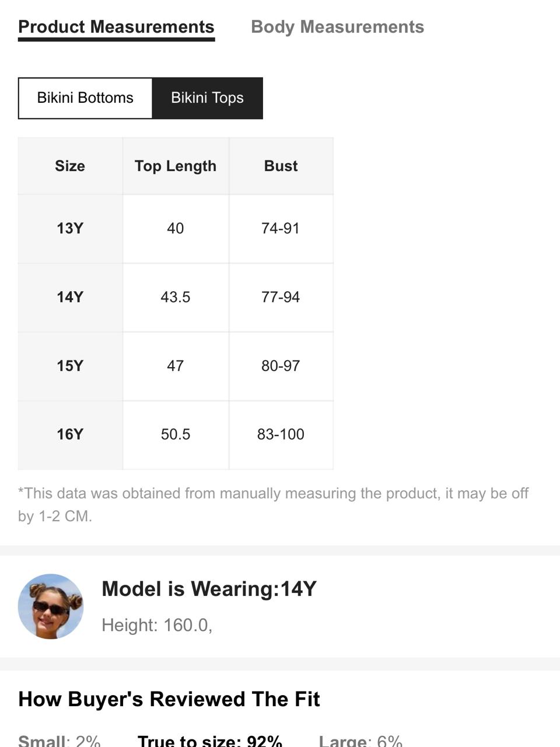Switch to Product Measurements tab
Viewport: 560px width, 747px height.
pyautogui.click(x=116, y=27)
